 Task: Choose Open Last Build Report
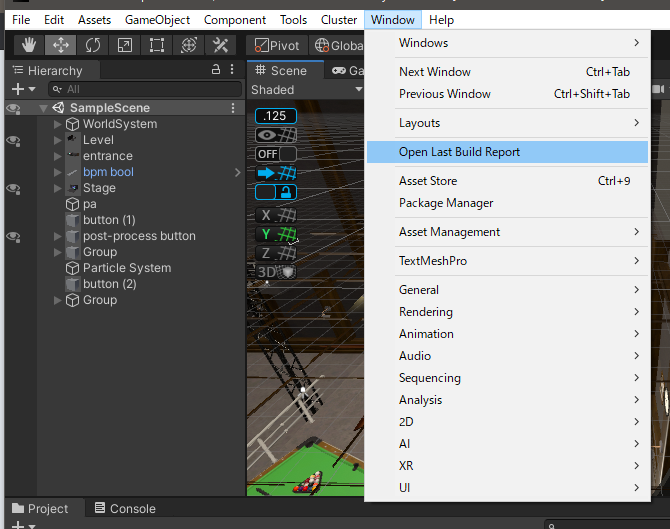click(507, 152)
